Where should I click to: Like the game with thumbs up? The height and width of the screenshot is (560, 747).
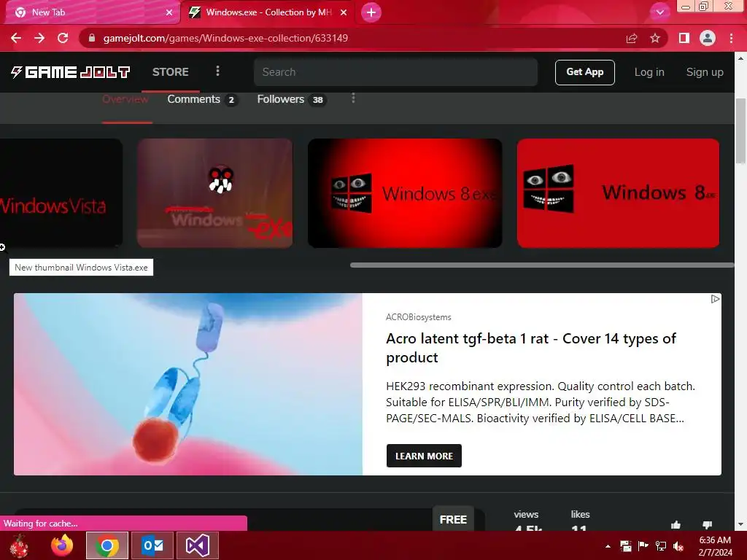coord(676,525)
